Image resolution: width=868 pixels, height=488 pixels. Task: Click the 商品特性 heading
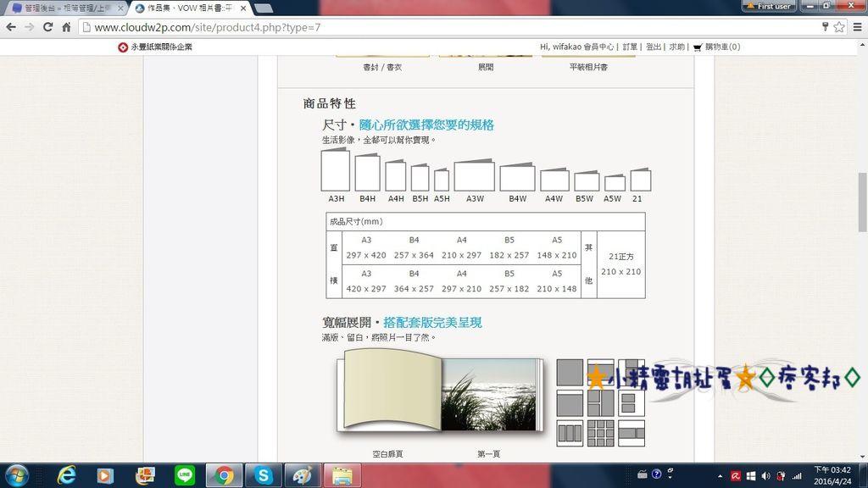(x=330, y=103)
